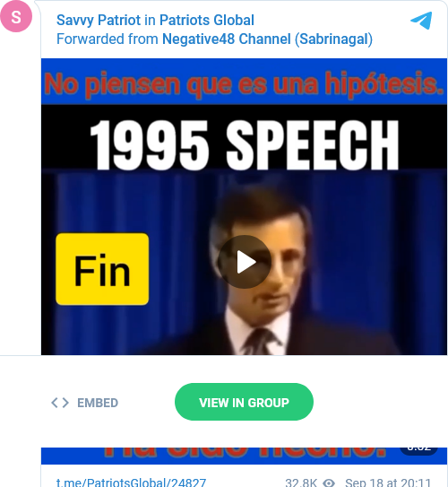Open the pink S avatar profile
This screenshot has width=448, height=487.
pyautogui.click(x=16, y=16)
